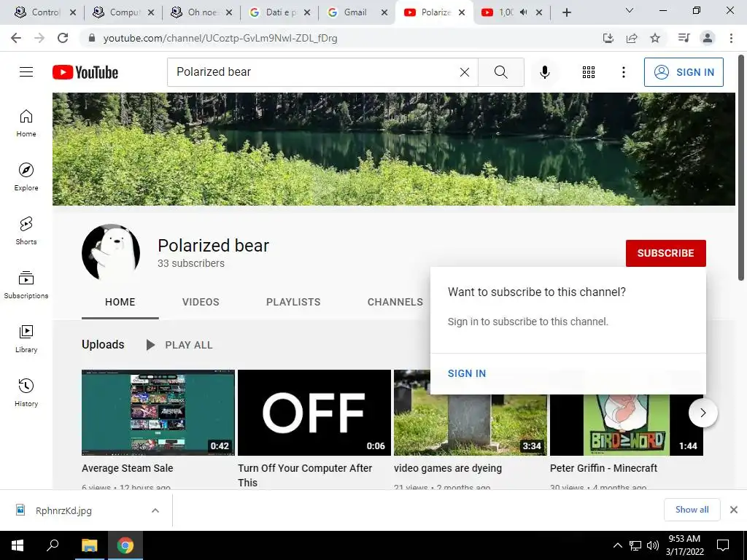
Task: Expand options for RphnrzKd.jpg download
Action: (x=155, y=510)
